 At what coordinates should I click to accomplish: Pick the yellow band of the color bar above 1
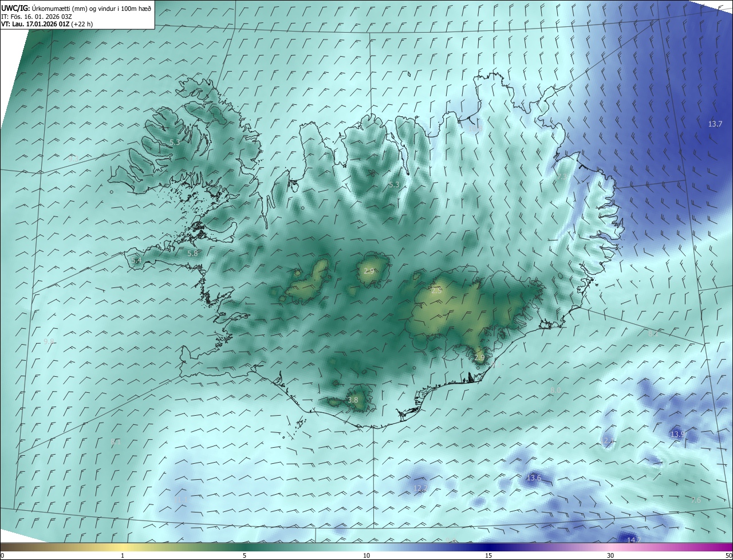pyautogui.click(x=123, y=547)
